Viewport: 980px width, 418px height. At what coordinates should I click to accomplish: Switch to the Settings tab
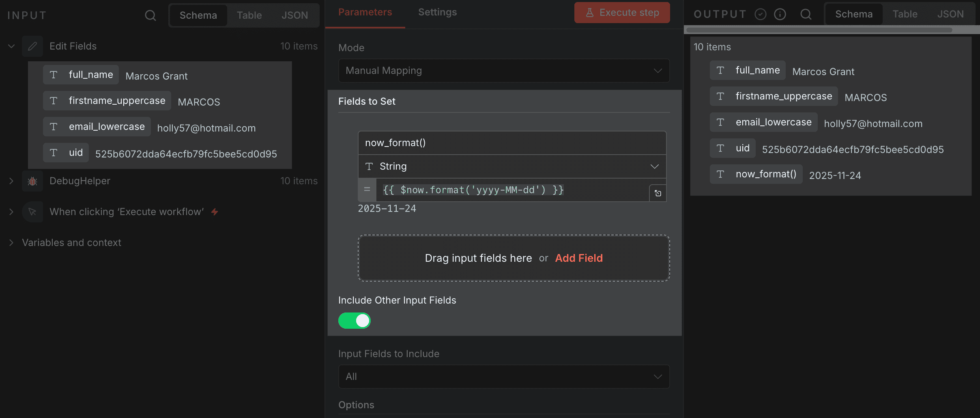(437, 12)
